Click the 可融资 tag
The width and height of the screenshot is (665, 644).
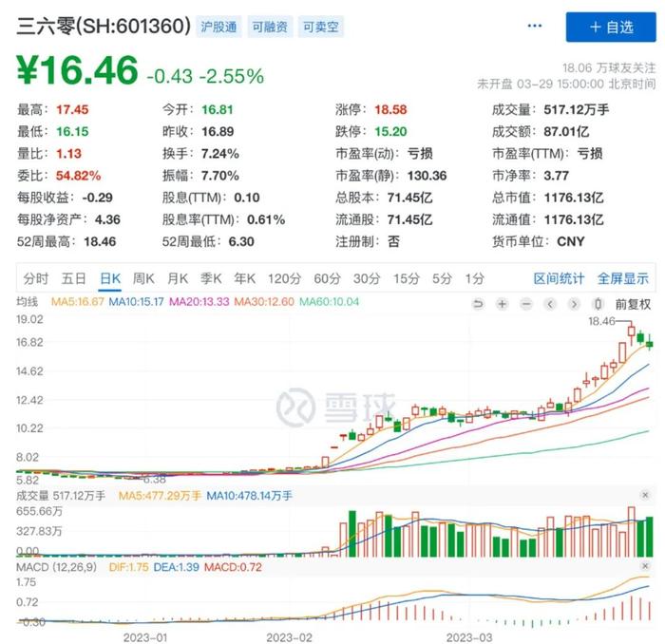[x=270, y=28]
